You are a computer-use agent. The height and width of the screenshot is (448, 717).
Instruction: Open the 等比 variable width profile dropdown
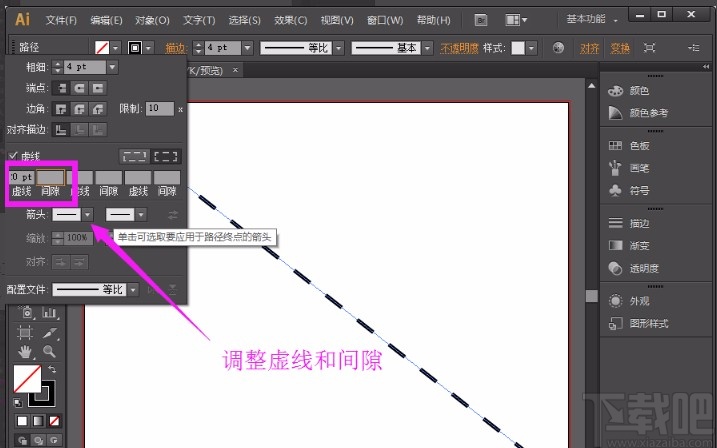(338, 48)
